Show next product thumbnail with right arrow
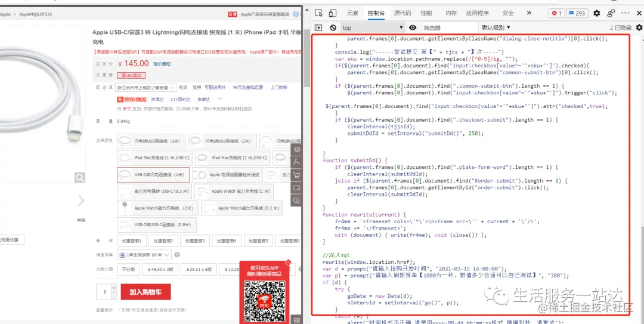The image size is (644, 324). [81, 200]
